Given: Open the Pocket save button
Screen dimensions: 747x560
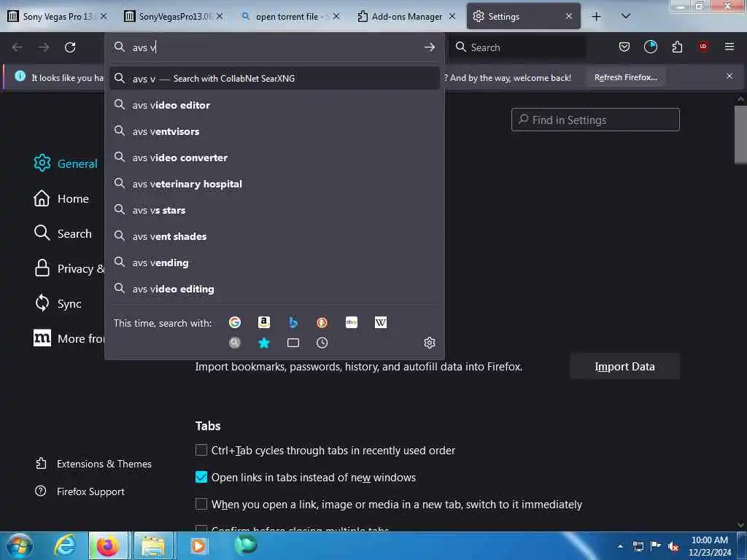Looking at the screenshot, I should 624,47.
